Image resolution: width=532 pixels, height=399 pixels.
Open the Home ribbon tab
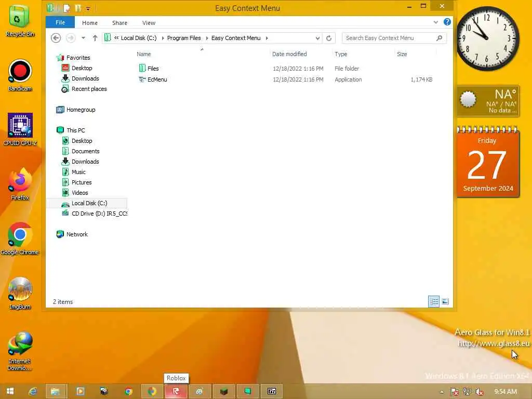(89, 23)
